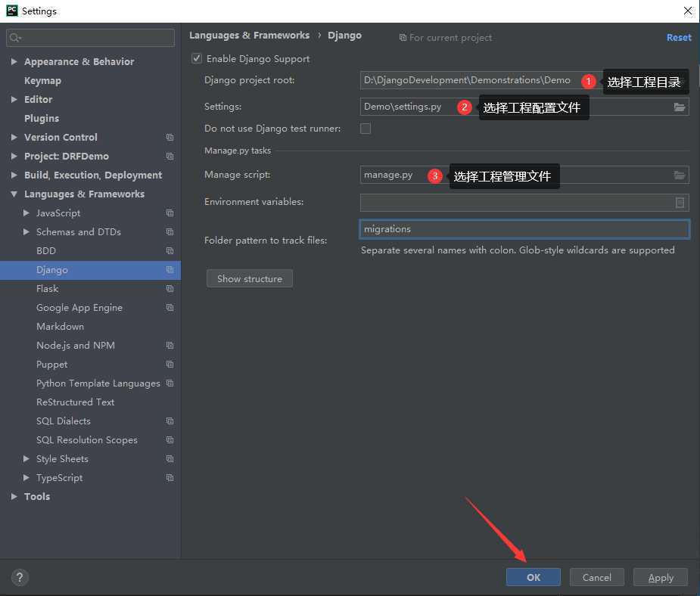Viewport: 700px width, 596px height.
Task: Check Do not use Django test runner
Action: [x=366, y=129]
